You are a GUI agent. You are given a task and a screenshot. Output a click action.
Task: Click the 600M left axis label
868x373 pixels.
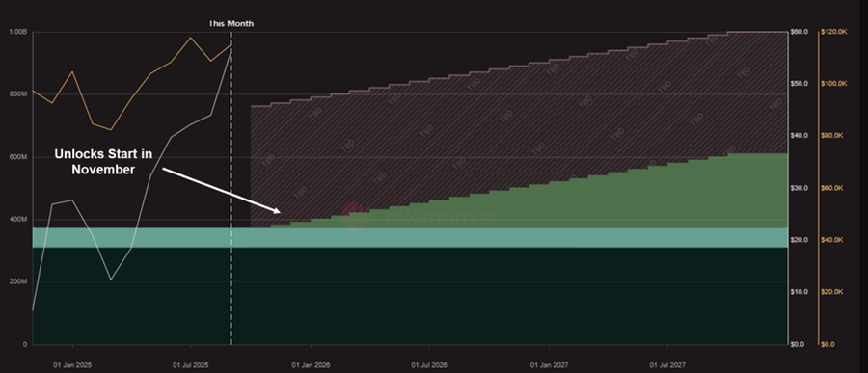click(17, 157)
